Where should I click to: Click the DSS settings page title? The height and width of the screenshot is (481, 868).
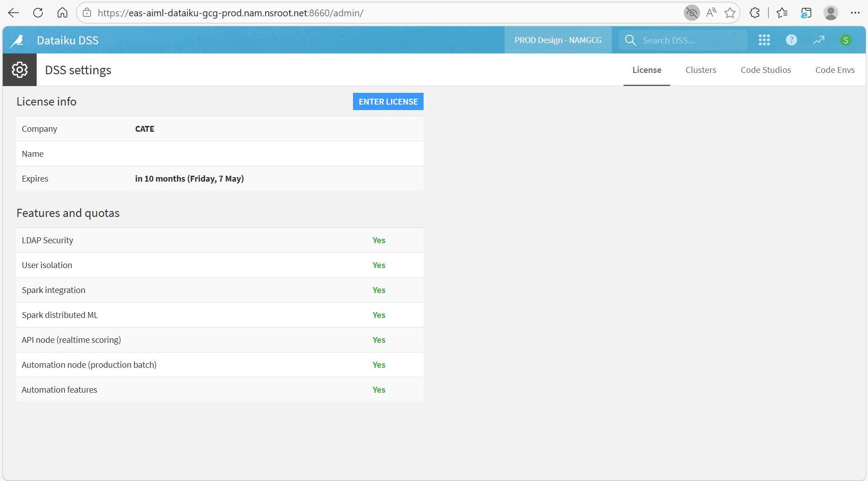(x=78, y=70)
